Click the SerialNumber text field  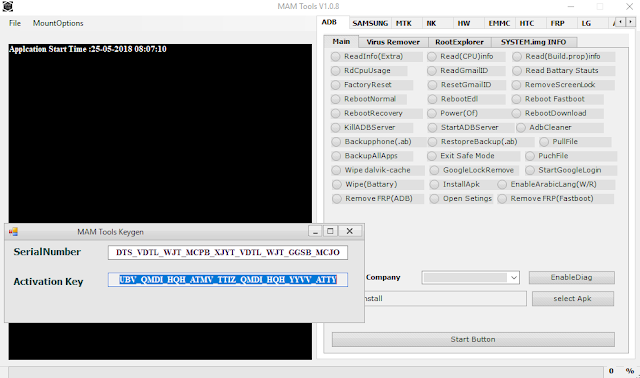(228, 252)
